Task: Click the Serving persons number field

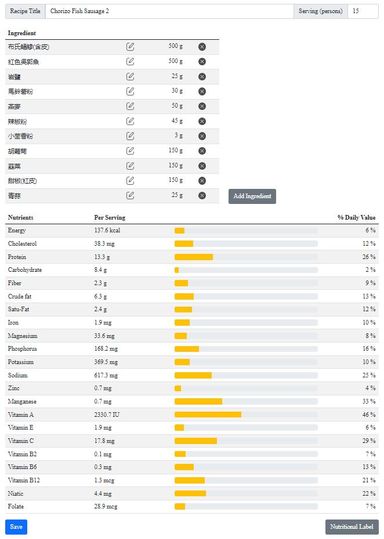Action: pos(363,11)
